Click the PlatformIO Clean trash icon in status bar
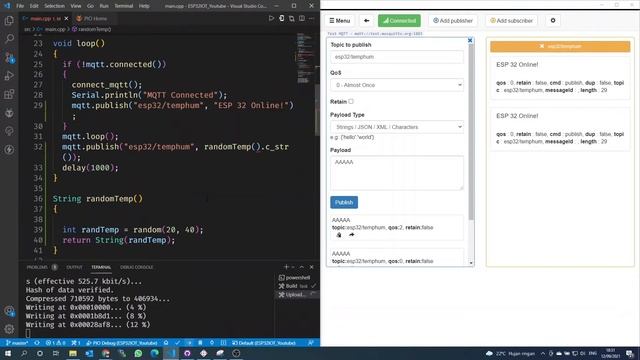 200,343
